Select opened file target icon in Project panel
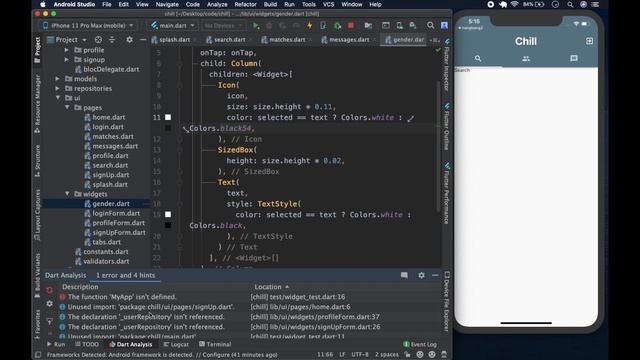 pos(98,40)
